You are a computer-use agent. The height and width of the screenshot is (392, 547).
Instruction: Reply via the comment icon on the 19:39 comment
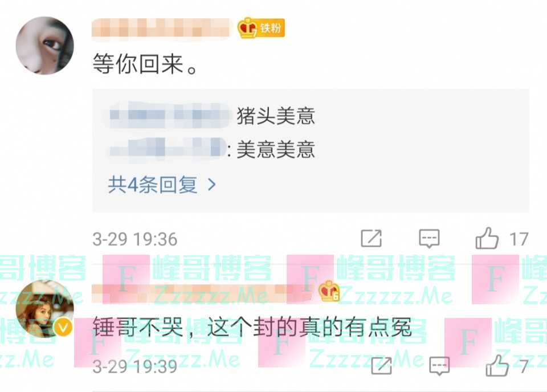pos(439,366)
